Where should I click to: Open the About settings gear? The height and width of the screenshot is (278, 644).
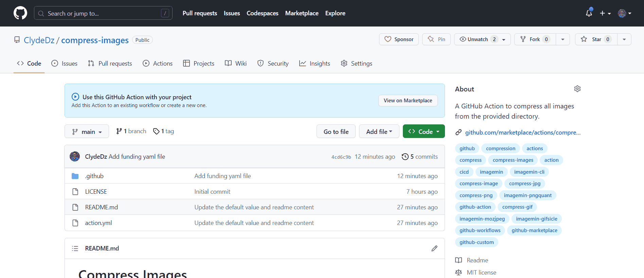[x=577, y=89]
